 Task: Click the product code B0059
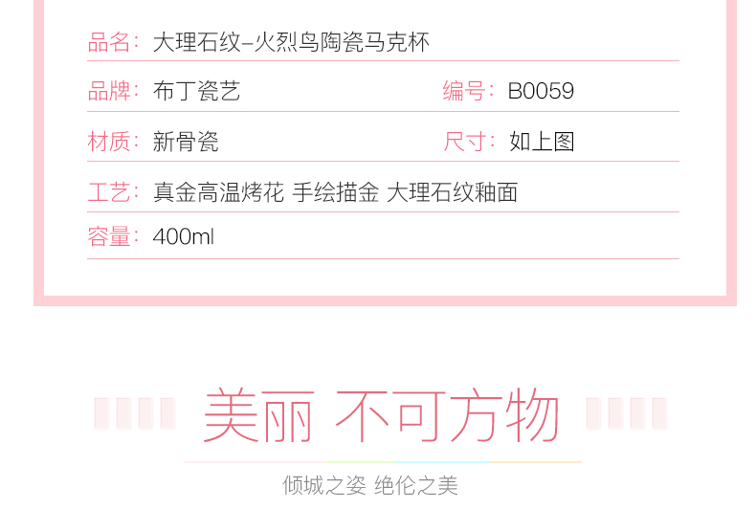(541, 91)
